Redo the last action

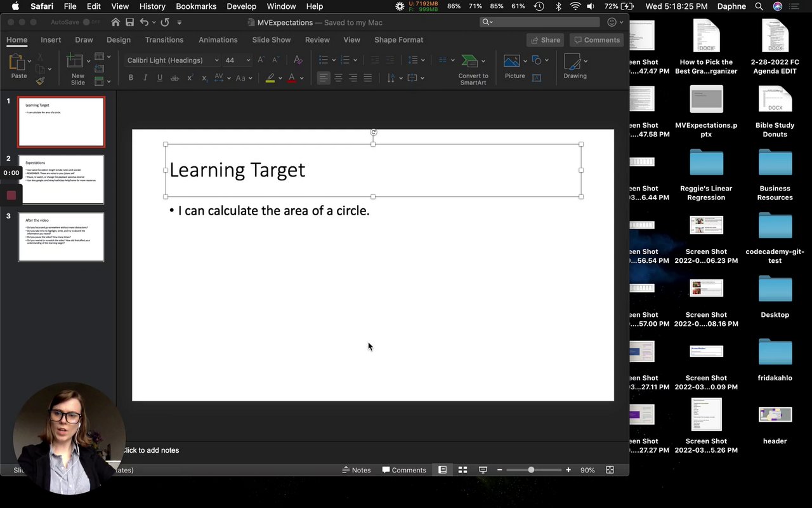(x=165, y=22)
